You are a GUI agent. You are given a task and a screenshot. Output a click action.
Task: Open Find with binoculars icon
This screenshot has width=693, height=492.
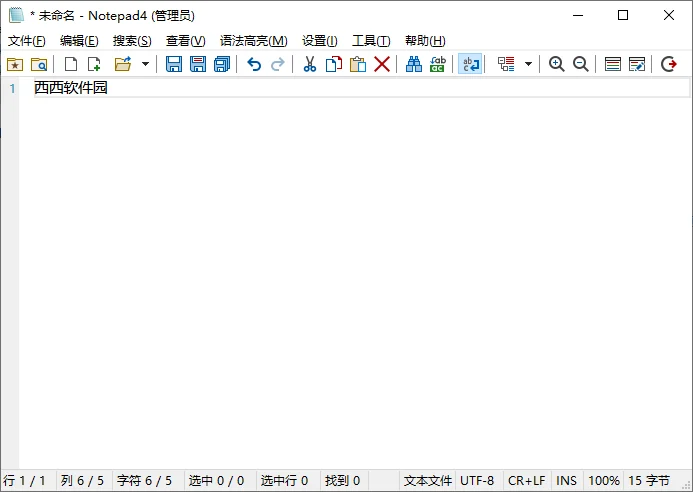(x=414, y=65)
